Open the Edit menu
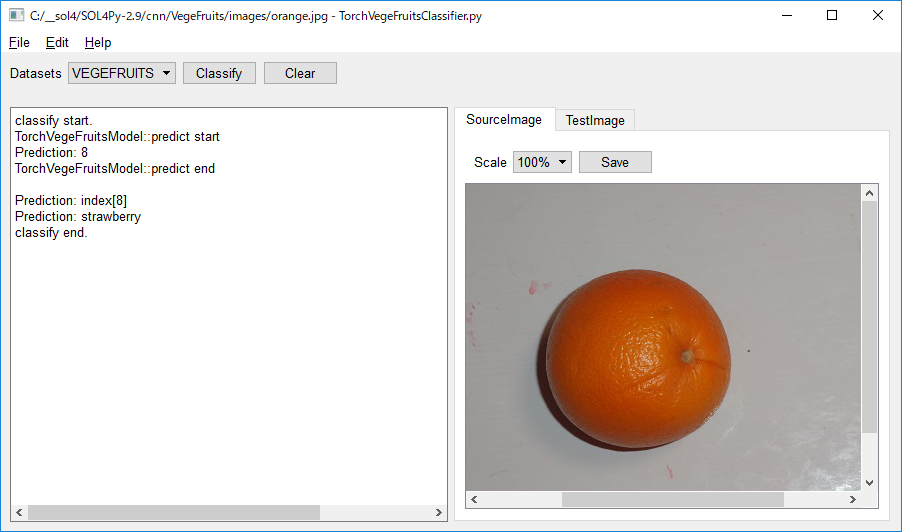Screen dimensions: 902x532 [57, 43]
